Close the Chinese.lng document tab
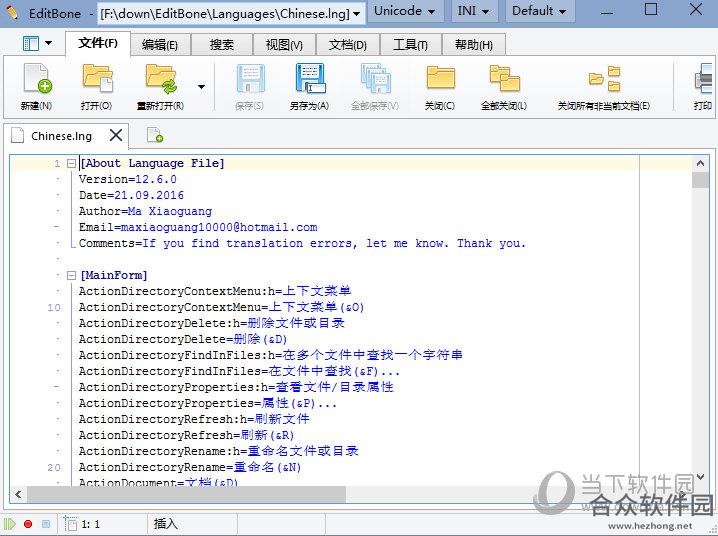 116,135
